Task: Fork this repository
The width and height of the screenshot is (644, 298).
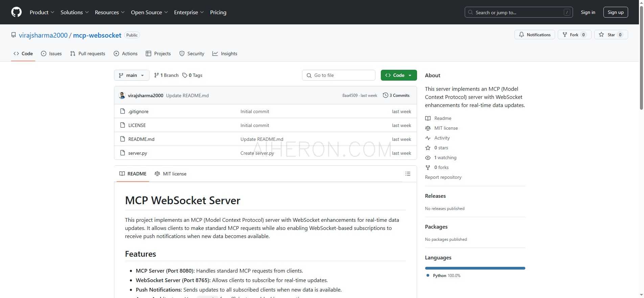Action: [574, 35]
